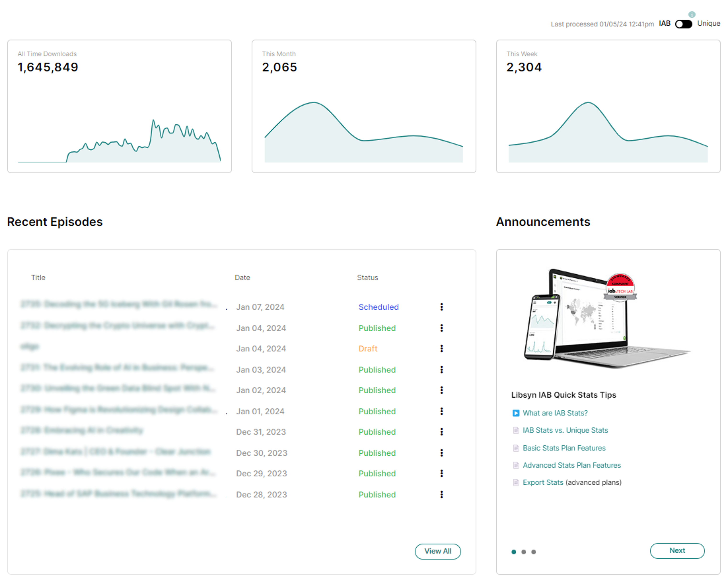The height and width of the screenshot is (584, 728).
Task: Click the info icon above Unique
Action: 692,14
